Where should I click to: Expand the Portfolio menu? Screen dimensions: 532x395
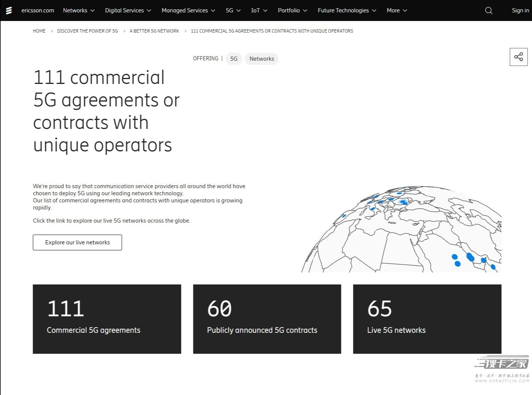pos(293,10)
